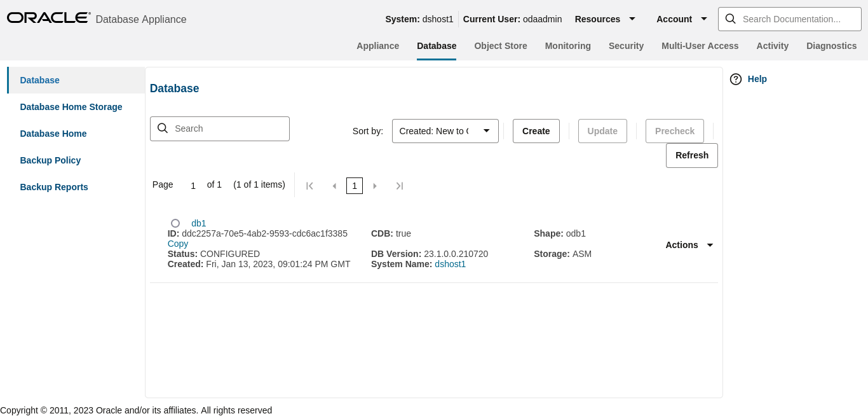The width and height of the screenshot is (868, 416).
Task: Click the Shape odb1 value
Action: (576, 233)
